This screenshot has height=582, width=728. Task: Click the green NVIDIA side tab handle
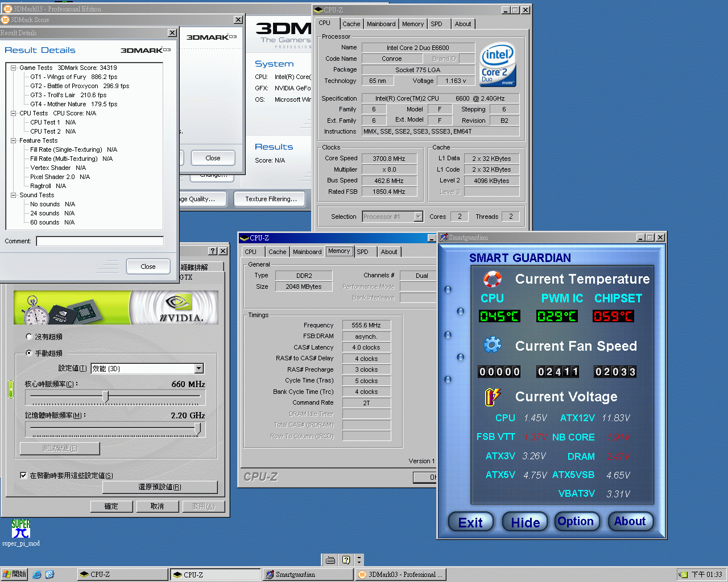click(10, 389)
